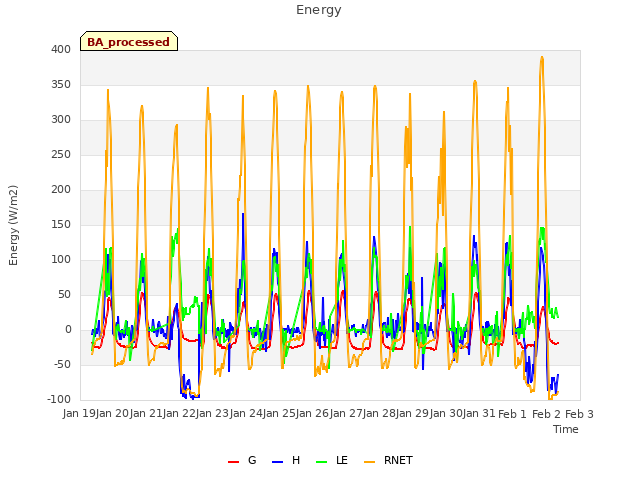Click the Jan 21 date tick label
The image size is (640, 480).
tap(146, 414)
